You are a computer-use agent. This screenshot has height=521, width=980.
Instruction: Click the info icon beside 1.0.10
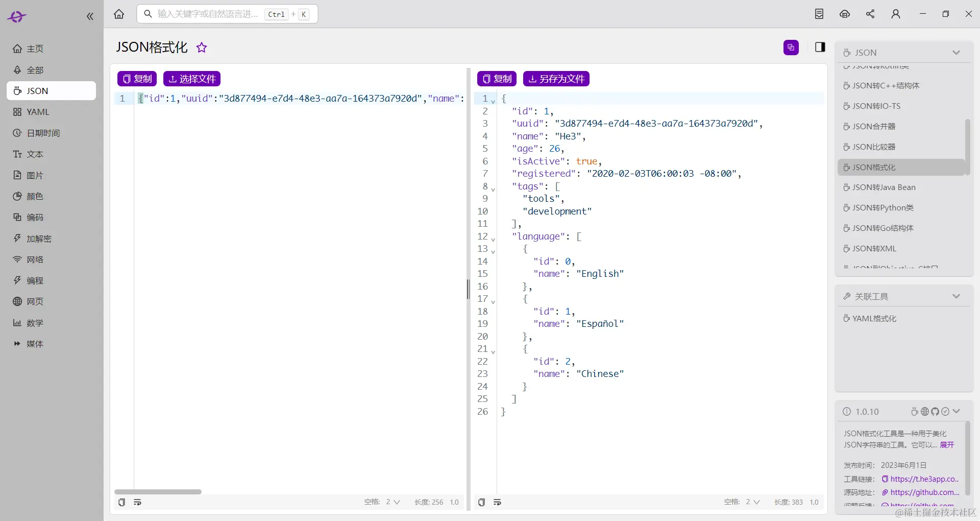tap(847, 412)
